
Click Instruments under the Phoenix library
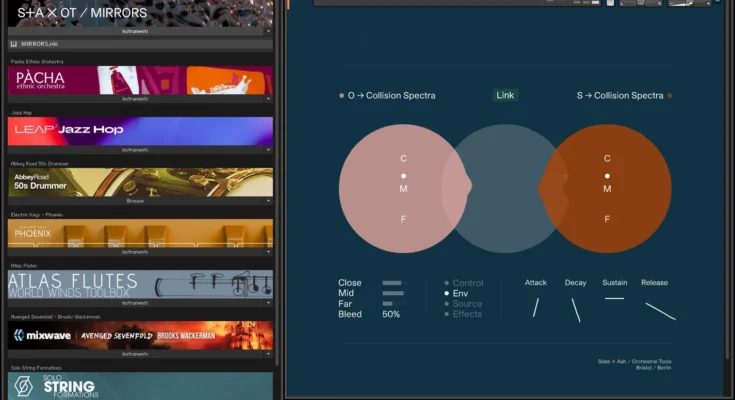pyautogui.click(x=135, y=252)
